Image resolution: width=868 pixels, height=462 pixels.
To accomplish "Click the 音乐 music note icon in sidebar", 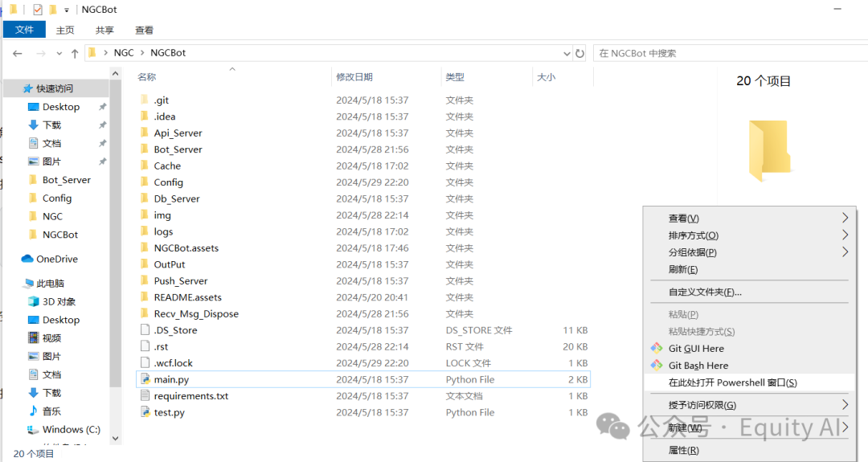I will pyautogui.click(x=33, y=411).
